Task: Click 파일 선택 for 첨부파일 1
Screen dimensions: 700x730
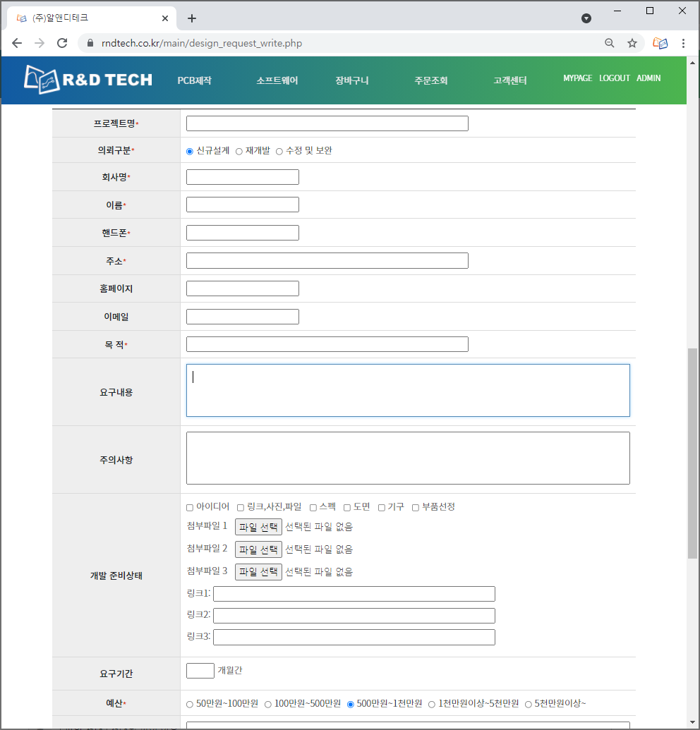Action: (x=258, y=527)
